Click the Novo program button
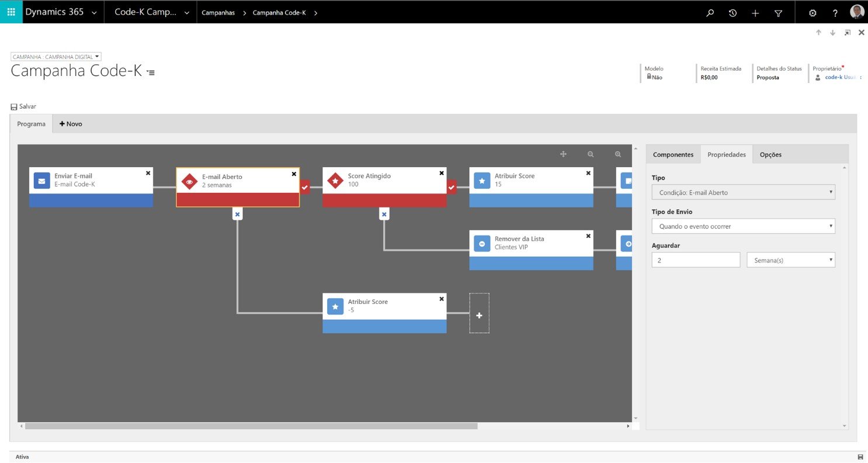The height and width of the screenshot is (463, 868). coord(71,124)
